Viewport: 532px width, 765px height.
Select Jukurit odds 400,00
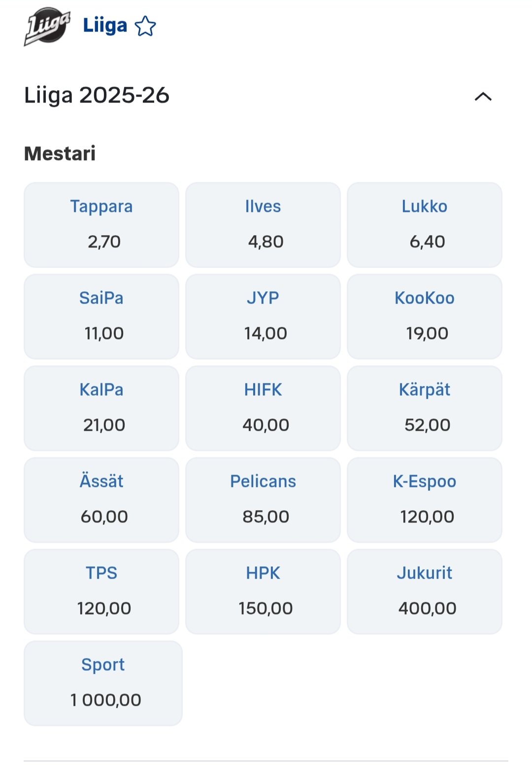click(x=425, y=591)
